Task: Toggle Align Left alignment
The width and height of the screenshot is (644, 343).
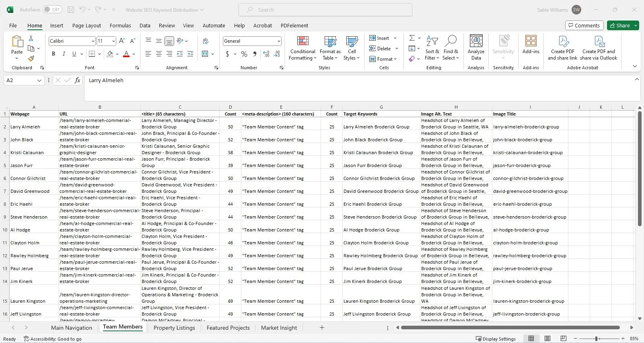Action: point(148,54)
